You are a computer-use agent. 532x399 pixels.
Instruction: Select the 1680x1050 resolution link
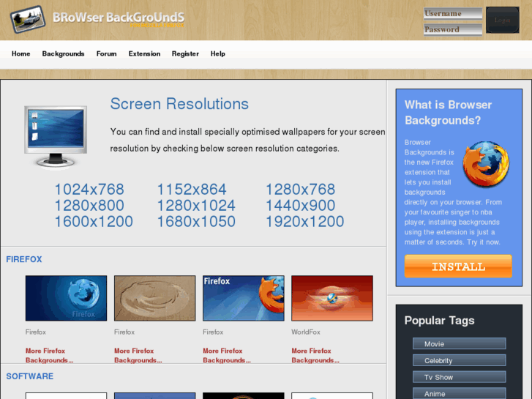pos(196,221)
